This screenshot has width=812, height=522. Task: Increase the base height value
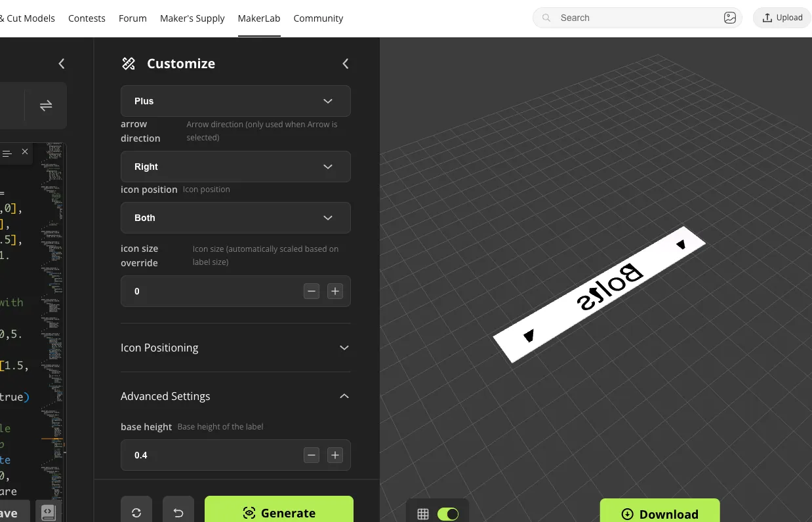click(x=335, y=455)
